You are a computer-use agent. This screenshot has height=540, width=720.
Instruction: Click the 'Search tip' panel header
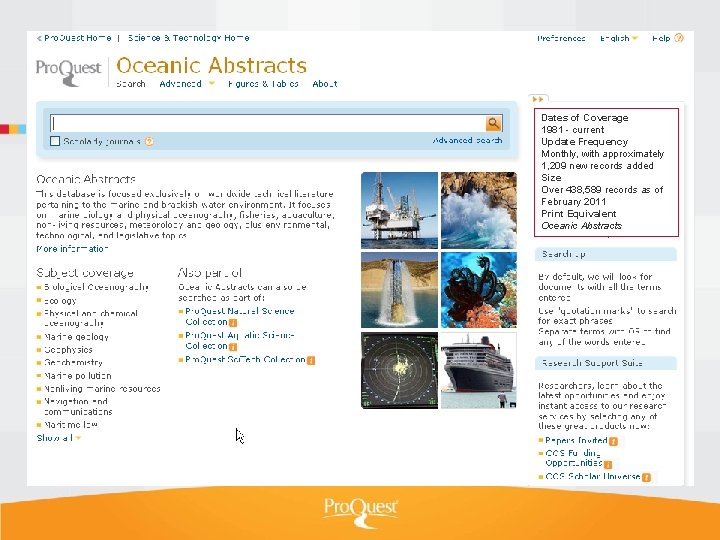coord(606,254)
